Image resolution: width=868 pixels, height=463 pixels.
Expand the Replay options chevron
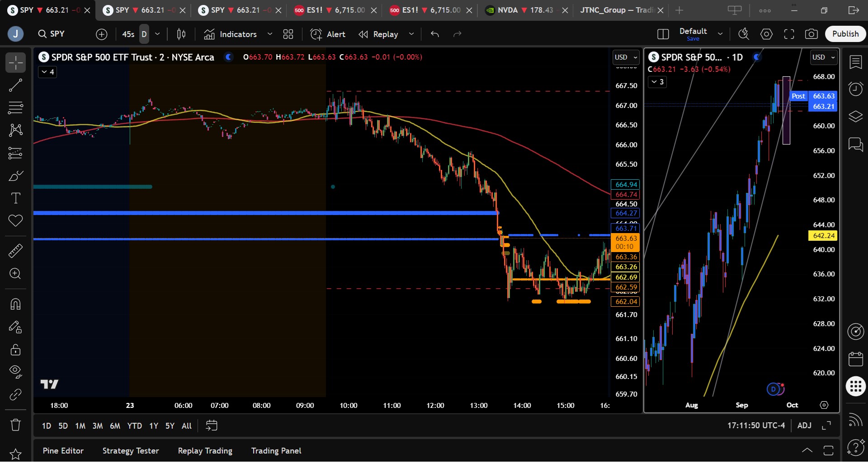[x=411, y=34]
